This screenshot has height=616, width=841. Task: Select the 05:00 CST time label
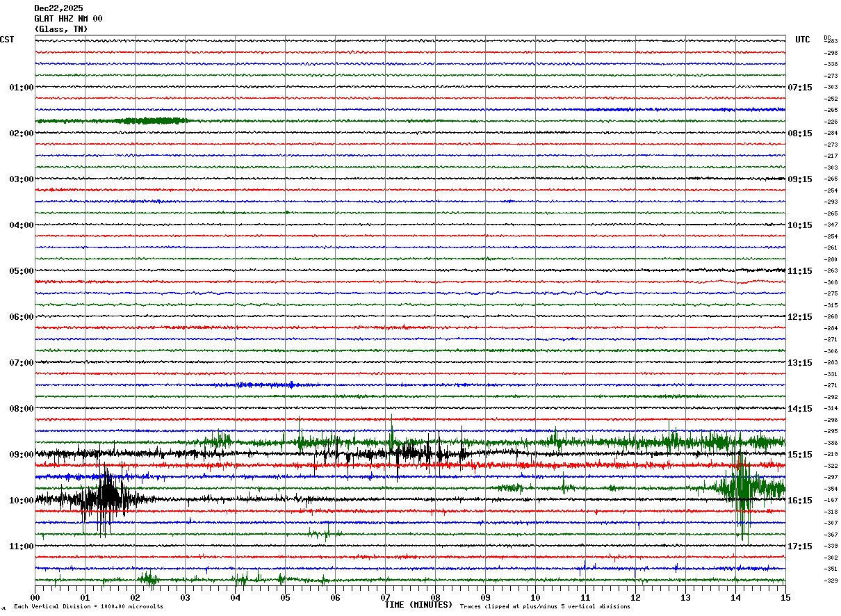(22, 271)
